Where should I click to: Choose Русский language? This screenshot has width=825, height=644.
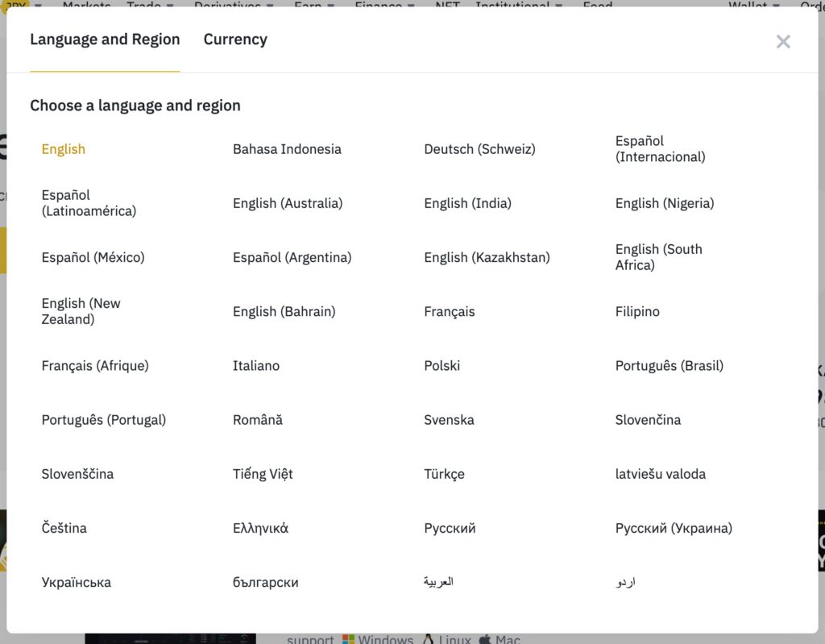(x=450, y=528)
